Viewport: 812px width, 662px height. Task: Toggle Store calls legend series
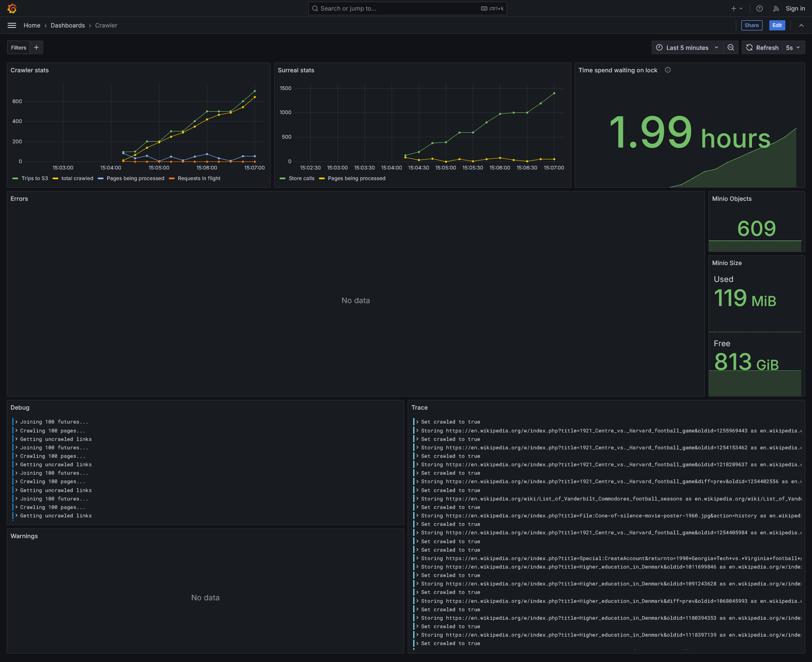click(x=301, y=178)
